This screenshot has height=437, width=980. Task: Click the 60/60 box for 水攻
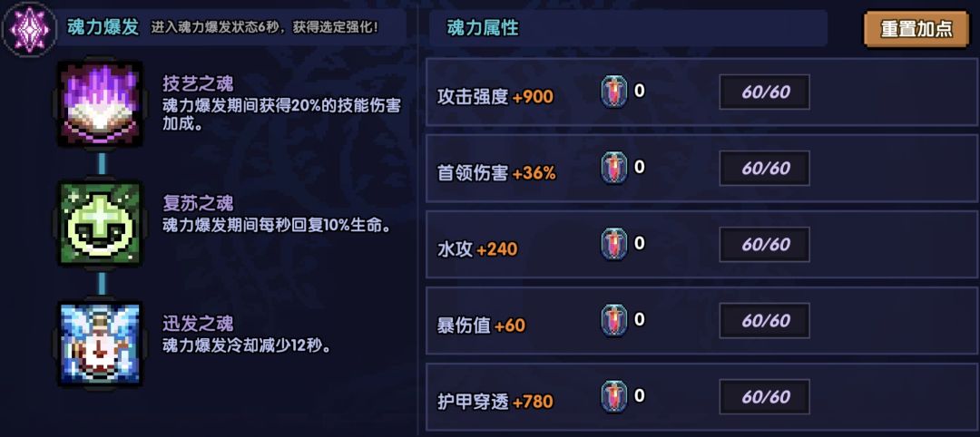765,245
